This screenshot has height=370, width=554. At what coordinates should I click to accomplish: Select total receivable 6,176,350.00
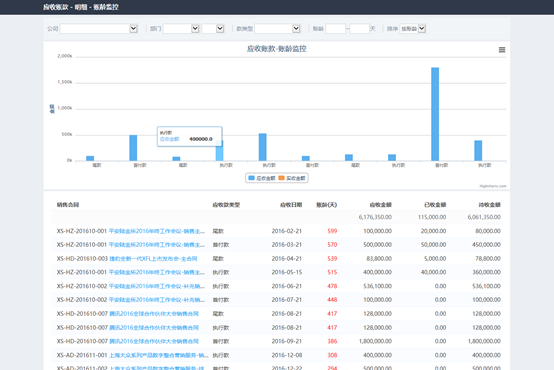(x=375, y=217)
